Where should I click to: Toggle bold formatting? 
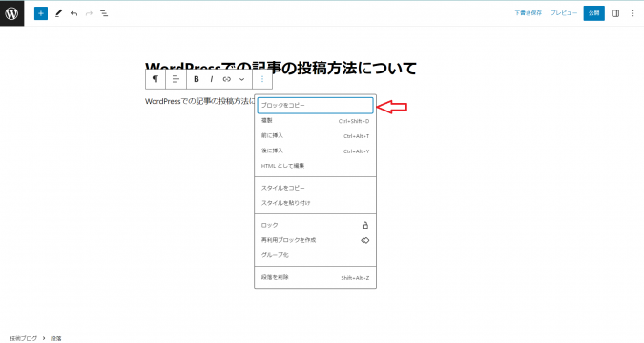pos(197,79)
